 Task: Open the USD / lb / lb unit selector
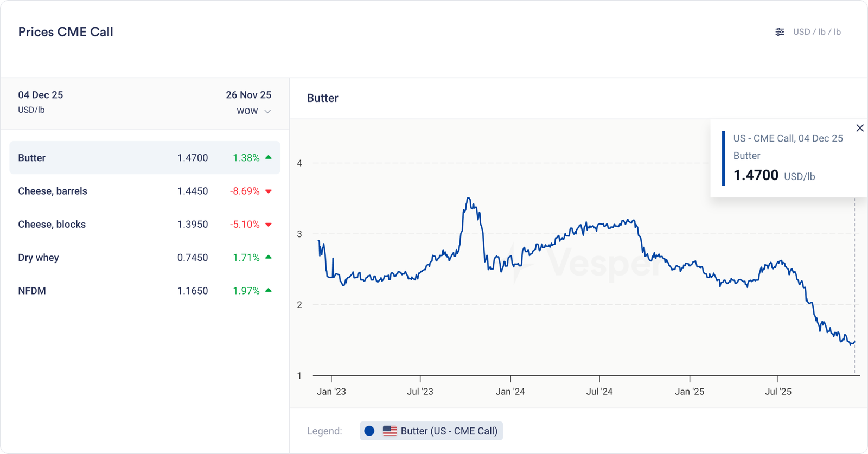[816, 32]
